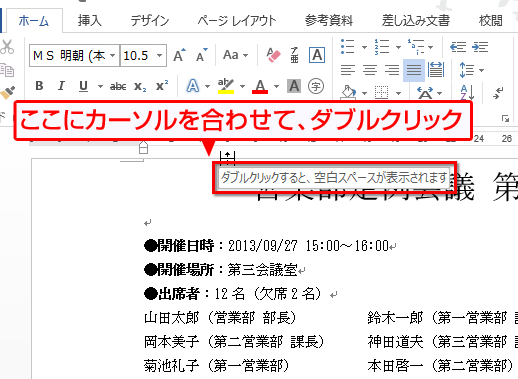
Task: Apply multilevel list
Action: click(x=416, y=46)
